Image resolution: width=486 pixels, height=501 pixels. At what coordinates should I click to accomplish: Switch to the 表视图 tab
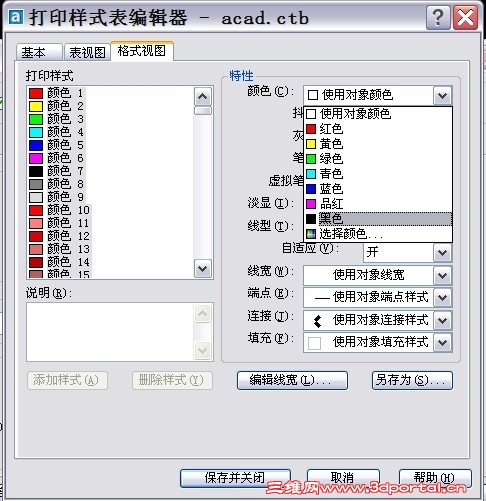(x=87, y=52)
